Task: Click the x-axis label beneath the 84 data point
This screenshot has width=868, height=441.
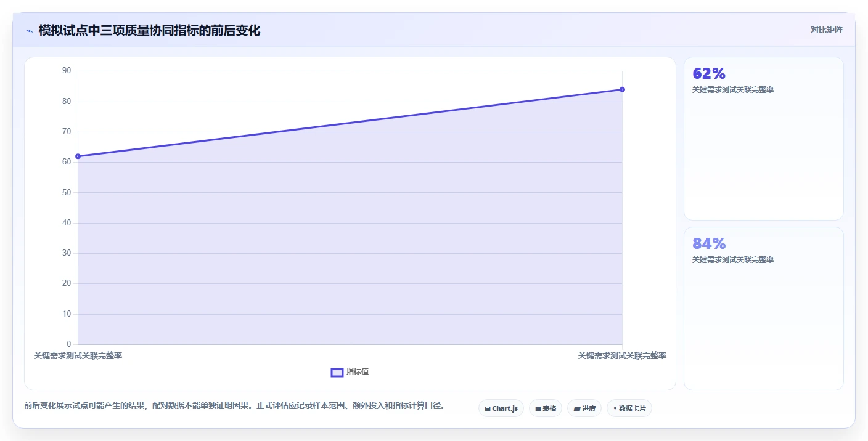Action: 622,356
